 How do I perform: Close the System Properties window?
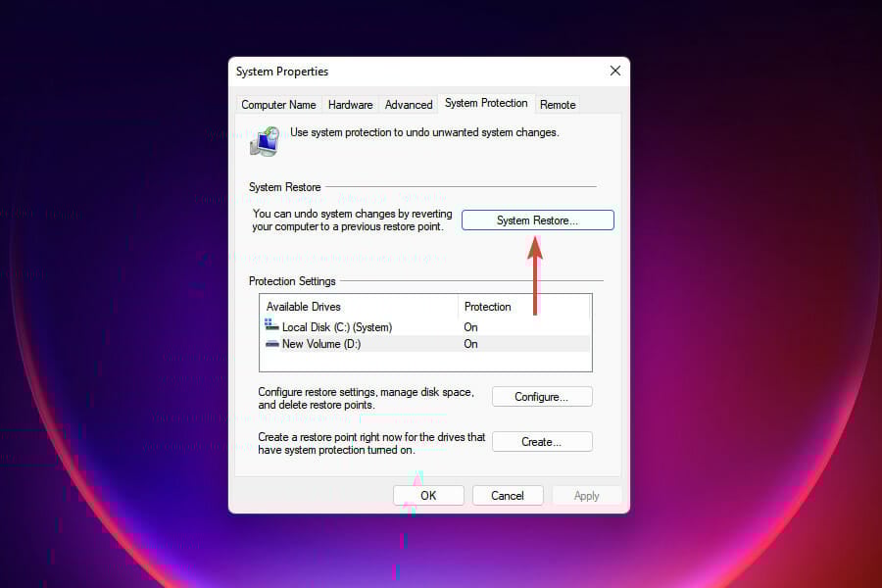pyautogui.click(x=615, y=71)
